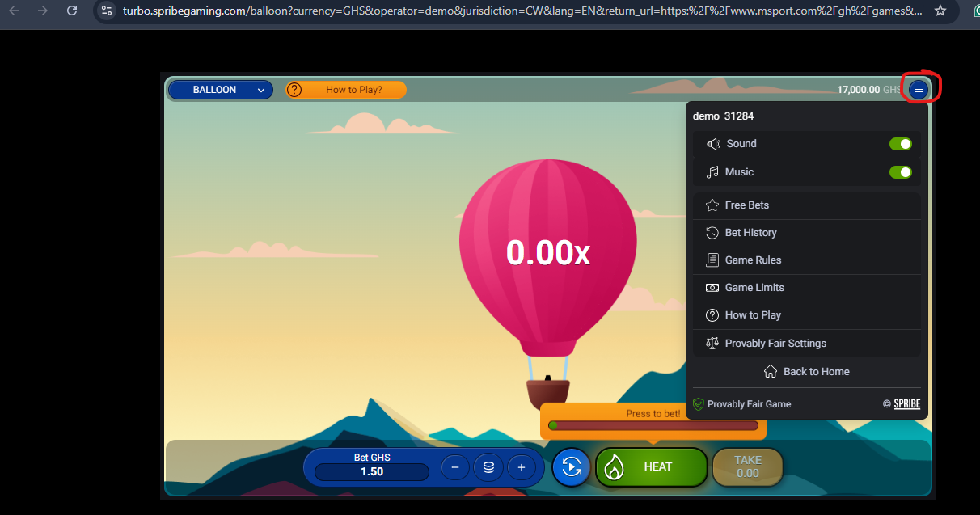Open the bet amounts coin stack icon

click(x=488, y=467)
